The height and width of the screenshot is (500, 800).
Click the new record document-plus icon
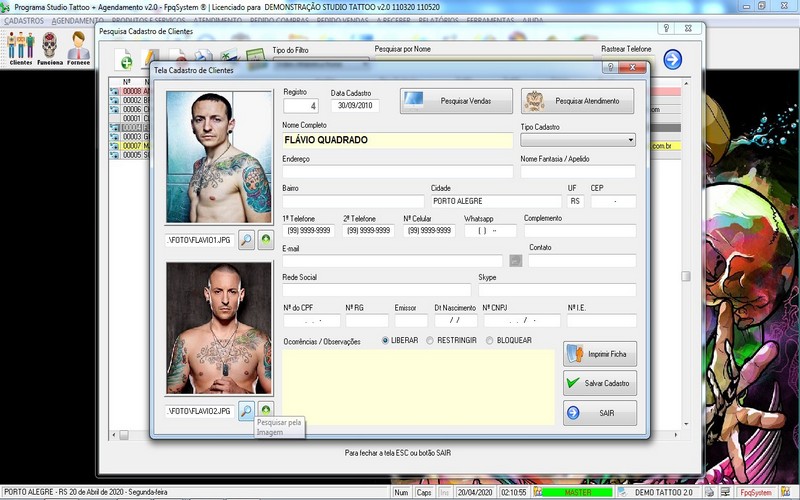pos(123,60)
